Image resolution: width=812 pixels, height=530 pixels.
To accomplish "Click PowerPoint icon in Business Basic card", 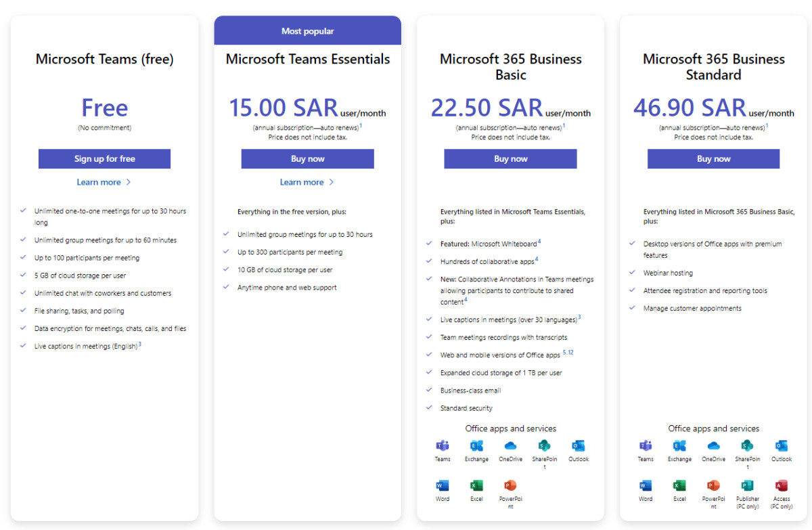I will pos(510,485).
